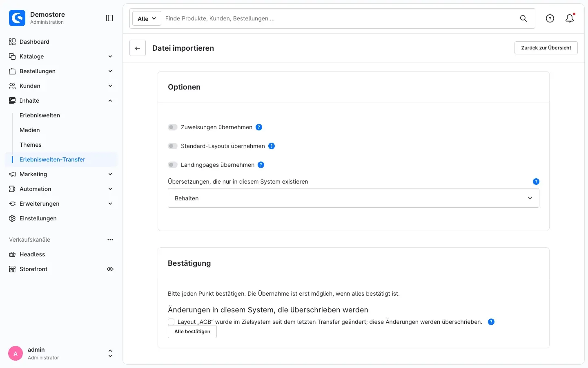The height and width of the screenshot is (368, 588).
Task: Show help icon for Übersetzungen setting
Action: click(x=536, y=182)
